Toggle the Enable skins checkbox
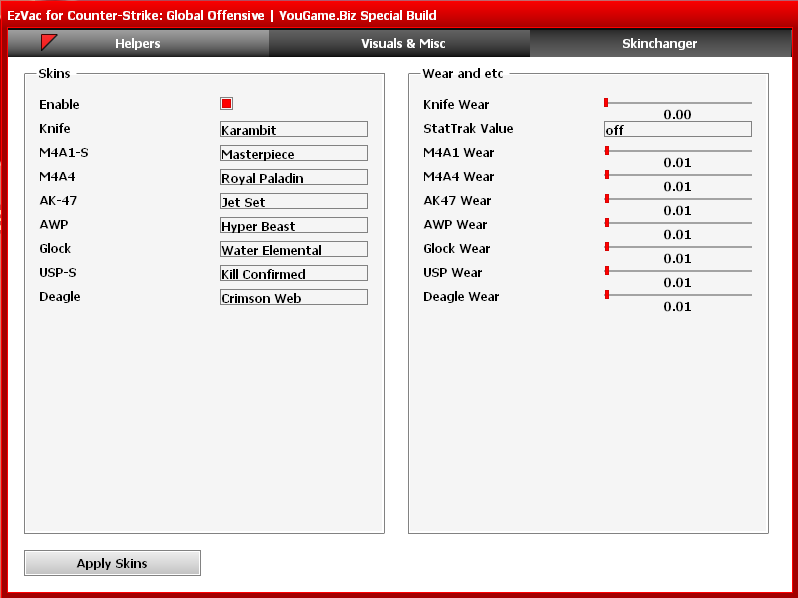Screen dimensions: 798x598 [x=226, y=104]
